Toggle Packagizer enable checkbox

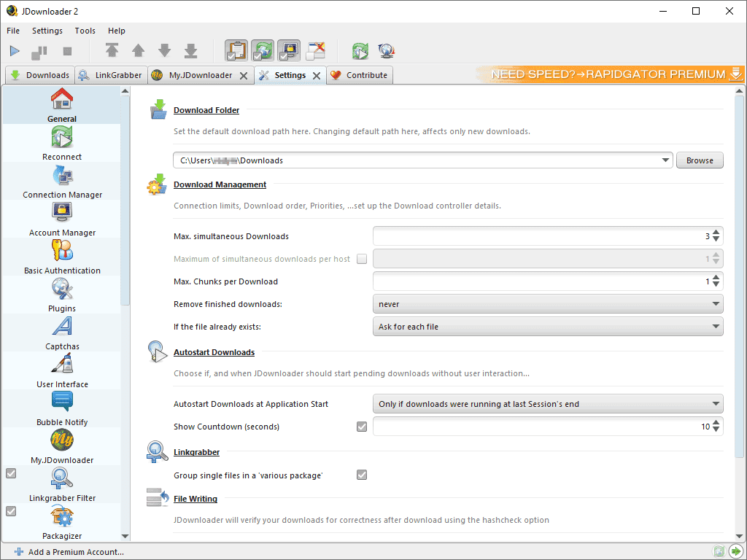click(11, 511)
